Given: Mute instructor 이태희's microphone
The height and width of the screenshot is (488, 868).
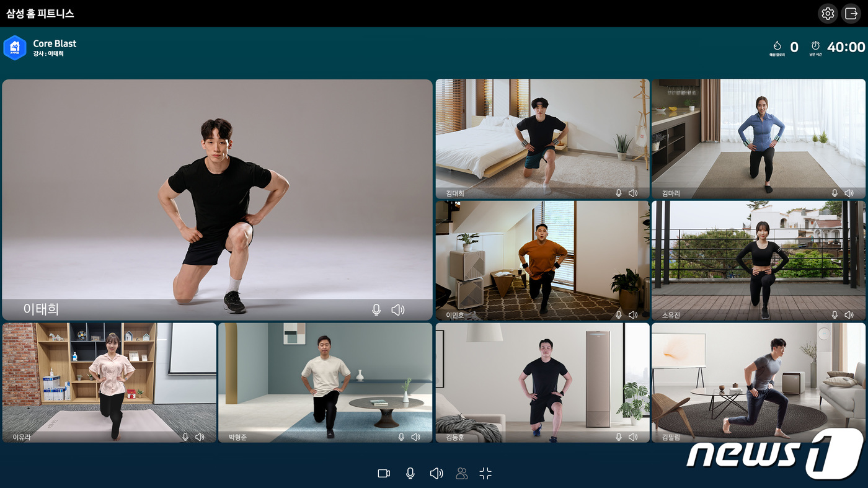Looking at the screenshot, I should coord(376,310).
